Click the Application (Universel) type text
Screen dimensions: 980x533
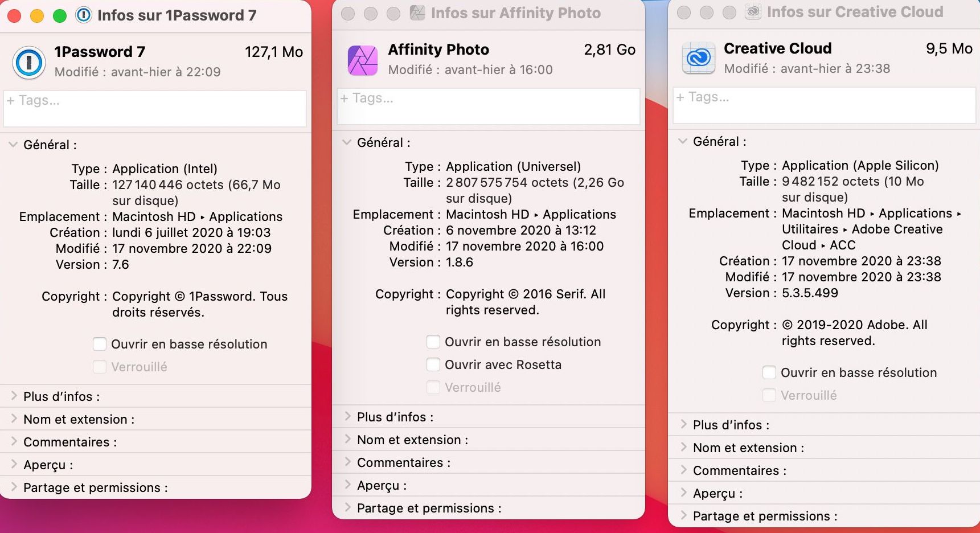[x=514, y=166]
